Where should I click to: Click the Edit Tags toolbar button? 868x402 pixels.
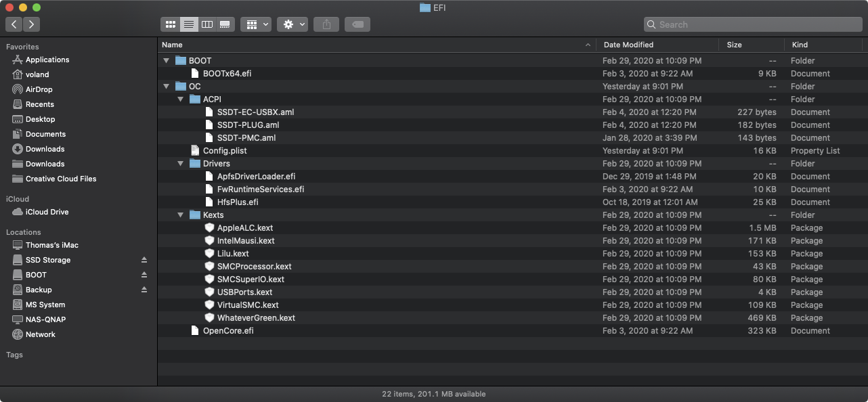pyautogui.click(x=357, y=24)
